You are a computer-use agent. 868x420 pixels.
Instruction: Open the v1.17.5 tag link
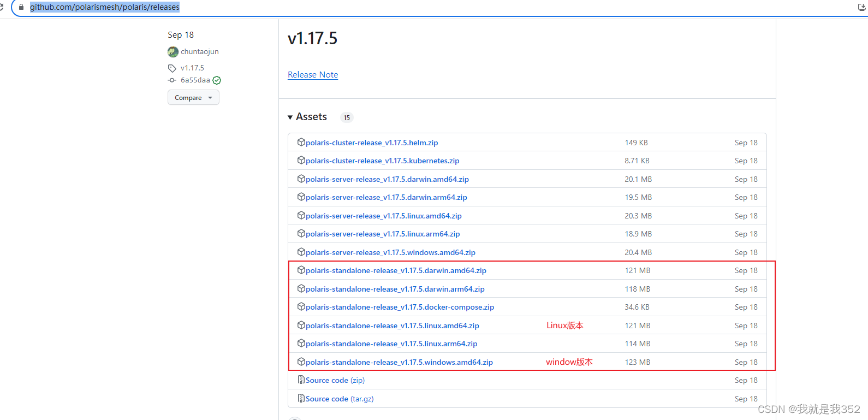(x=192, y=68)
